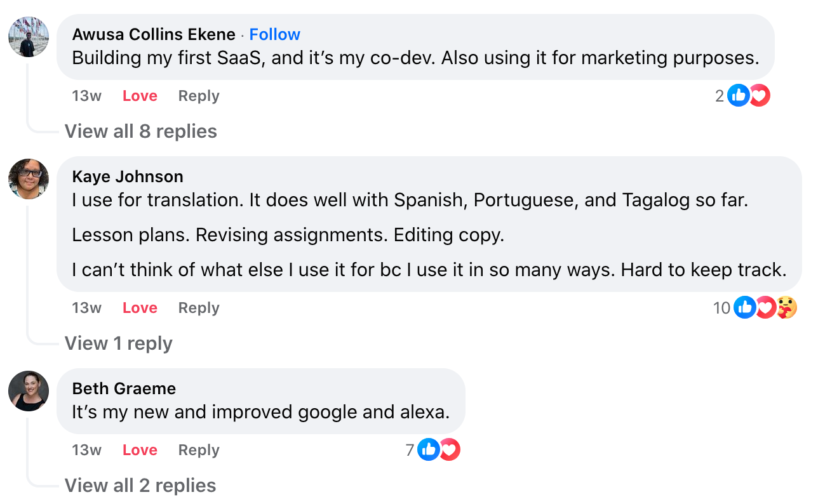The height and width of the screenshot is (504, 818).
Task: Click the care emoji reaction on Kaye's comment
Action: (x=788, y=308)
